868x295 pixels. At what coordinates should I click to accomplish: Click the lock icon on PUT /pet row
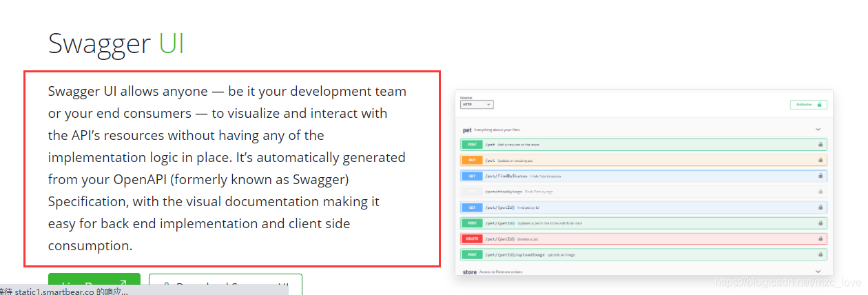pyautogui.click(x=820, y=160)
